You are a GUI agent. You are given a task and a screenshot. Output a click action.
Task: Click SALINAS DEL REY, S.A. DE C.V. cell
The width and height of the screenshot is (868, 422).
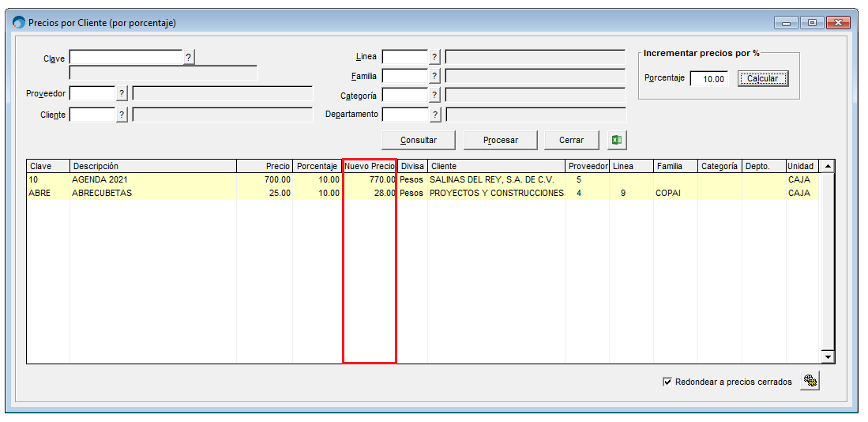point(497,179)
